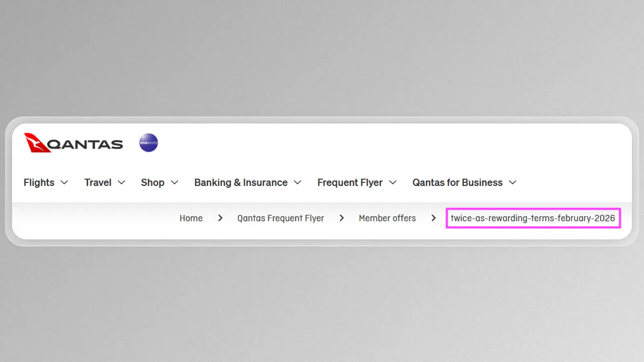Expand the chevron beside Travel
644x362 pixels.
click(121, 183)
